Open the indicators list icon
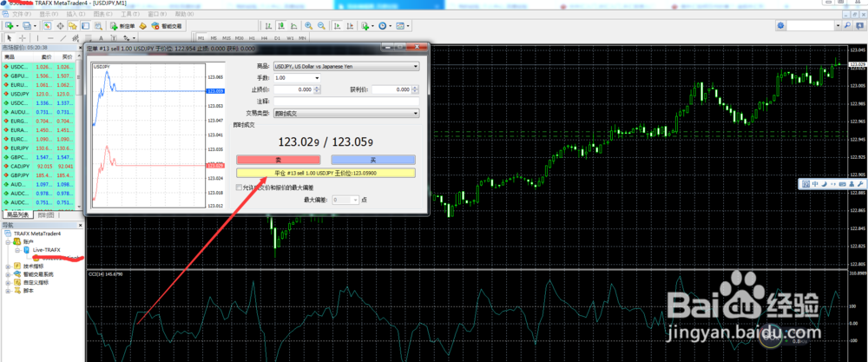Viewport: 868px width, 362px height. coord(365,25)
